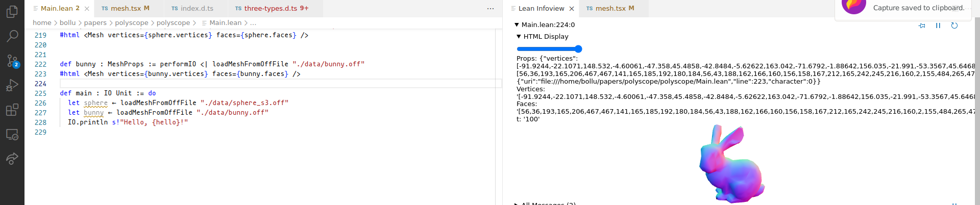Refresh the Lean Infoview
The height and width of the screenshot is (205, 980).
pyautogui.click(x=954, y=25)
